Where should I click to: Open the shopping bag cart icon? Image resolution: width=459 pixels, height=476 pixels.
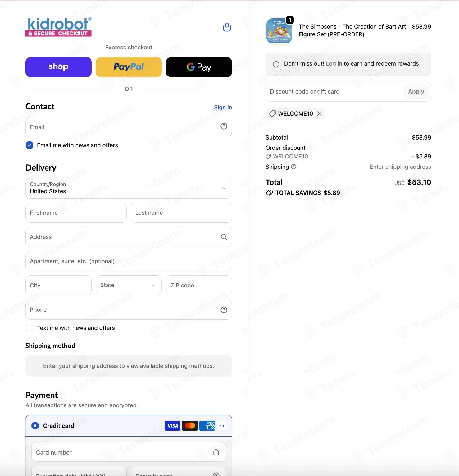227,27
